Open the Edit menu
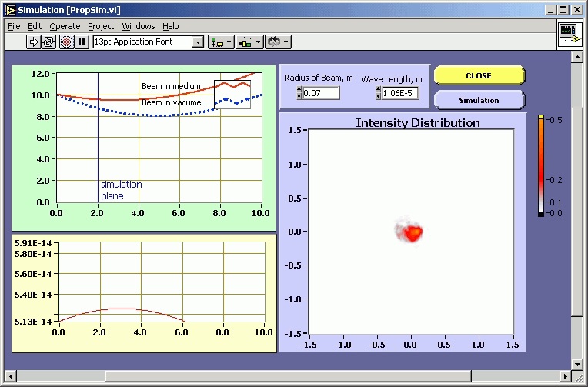 tap(35, 26)
